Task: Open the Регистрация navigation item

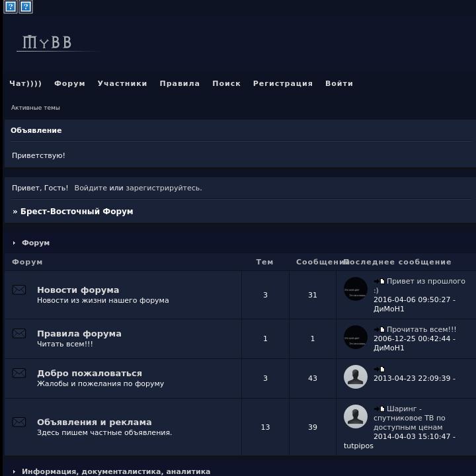Action: pos(283,83)
